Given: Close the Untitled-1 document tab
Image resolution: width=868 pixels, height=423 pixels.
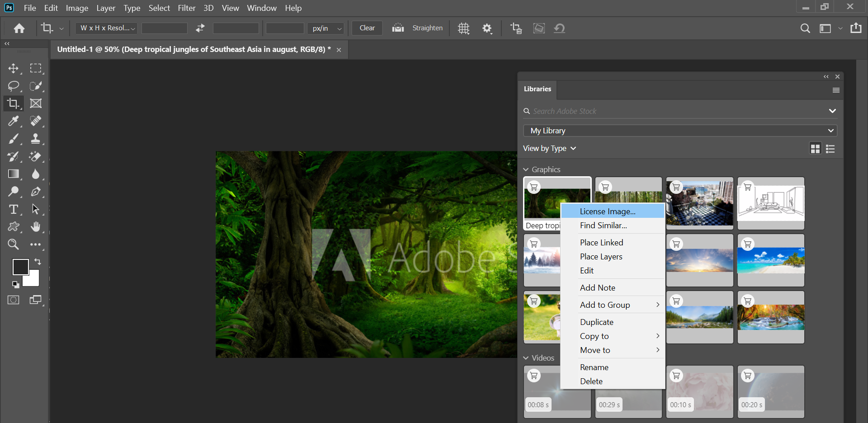Looking at the screenshot, I should tap(339, 50).
